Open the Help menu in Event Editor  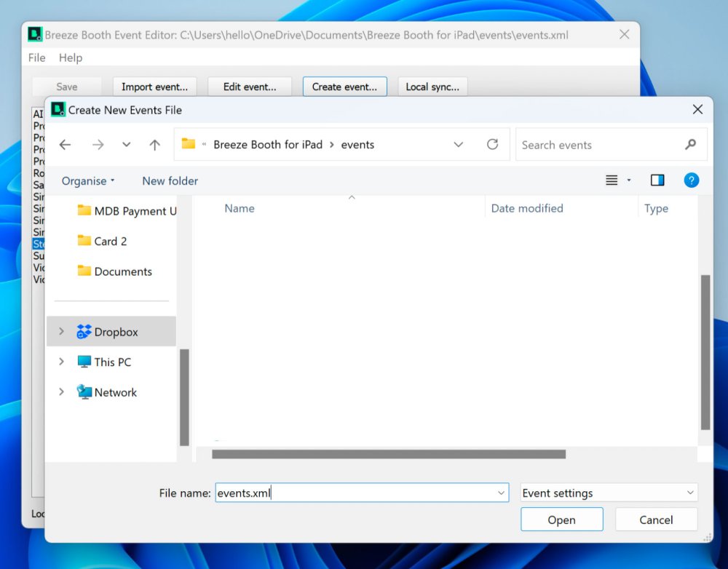(71, 57)
